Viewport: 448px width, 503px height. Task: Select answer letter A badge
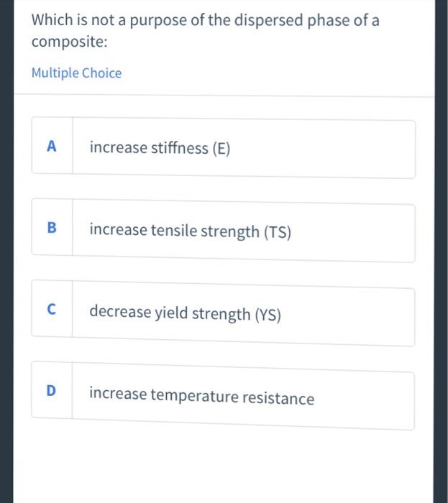(x=52, y=146)
